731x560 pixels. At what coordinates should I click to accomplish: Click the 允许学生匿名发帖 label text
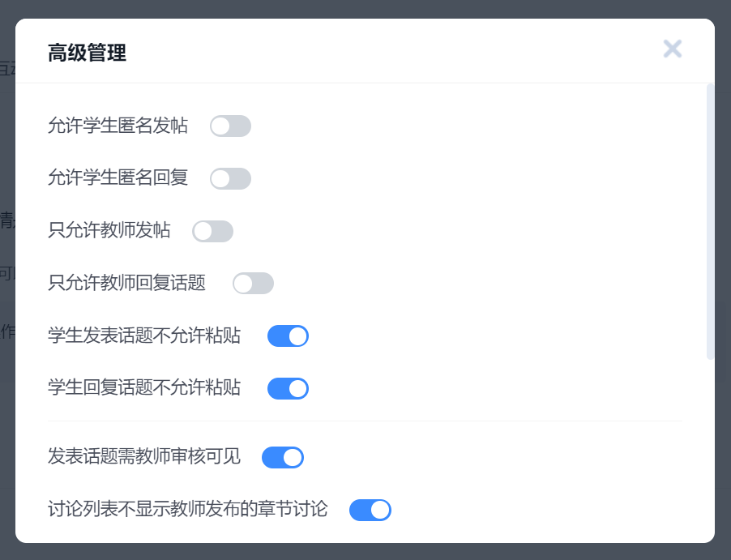coord(118,126)
